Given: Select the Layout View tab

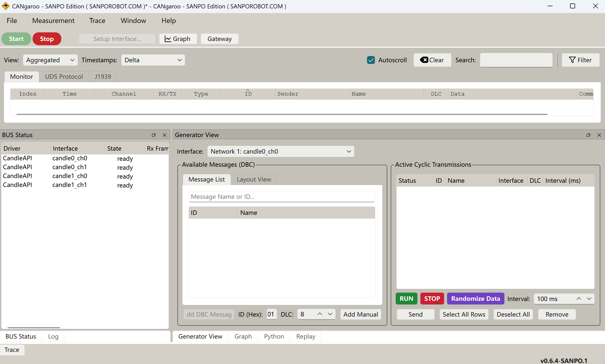Looking at the screenshot, I should (254, 180).
